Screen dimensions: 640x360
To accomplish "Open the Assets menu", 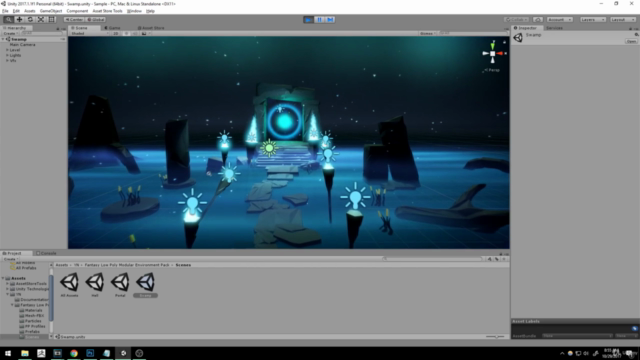I will [x=30, y=11].
